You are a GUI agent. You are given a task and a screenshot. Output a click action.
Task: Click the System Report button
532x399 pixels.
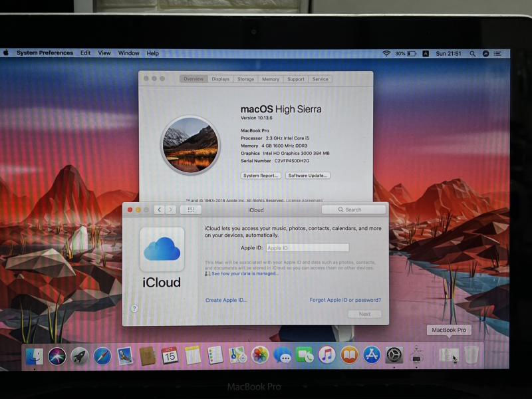coord(260,176)
